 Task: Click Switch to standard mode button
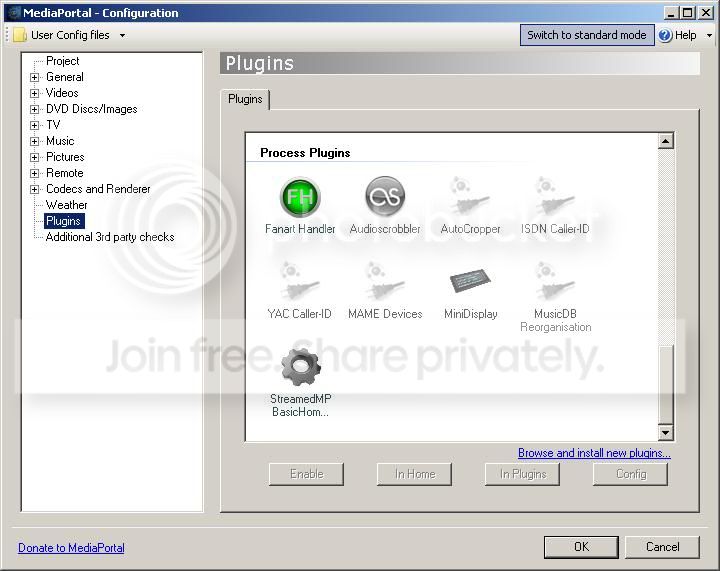click(587, 35)
